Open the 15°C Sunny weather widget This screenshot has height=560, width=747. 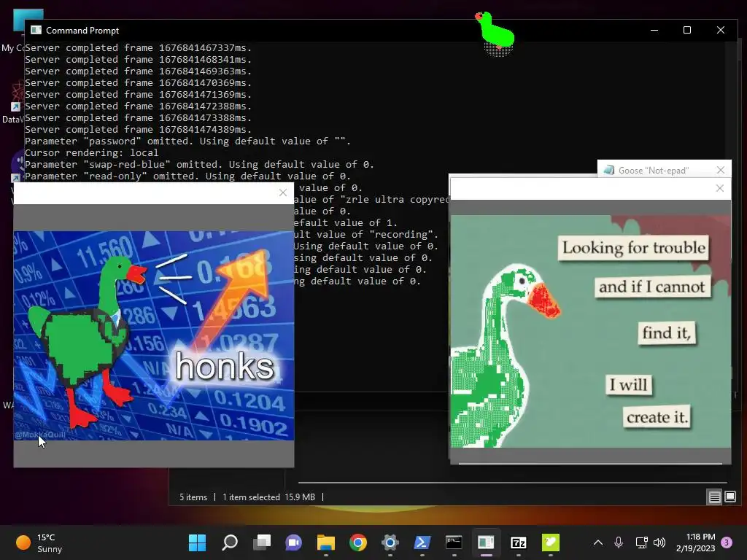point(39,542)
